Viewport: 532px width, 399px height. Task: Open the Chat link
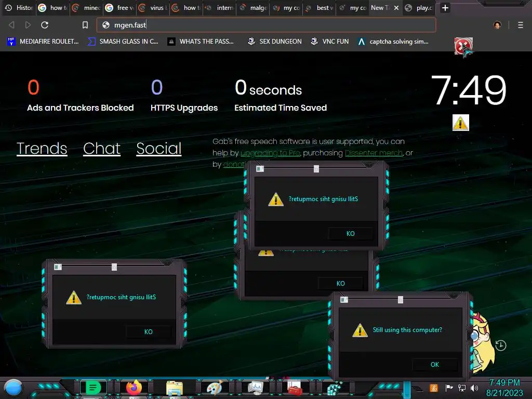point(101,149)
